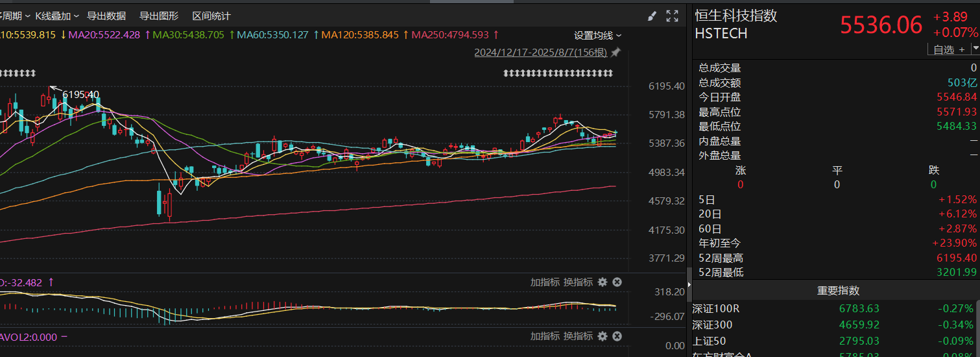Click the MA30:5438.705 average label

click(x=188, y=34)
